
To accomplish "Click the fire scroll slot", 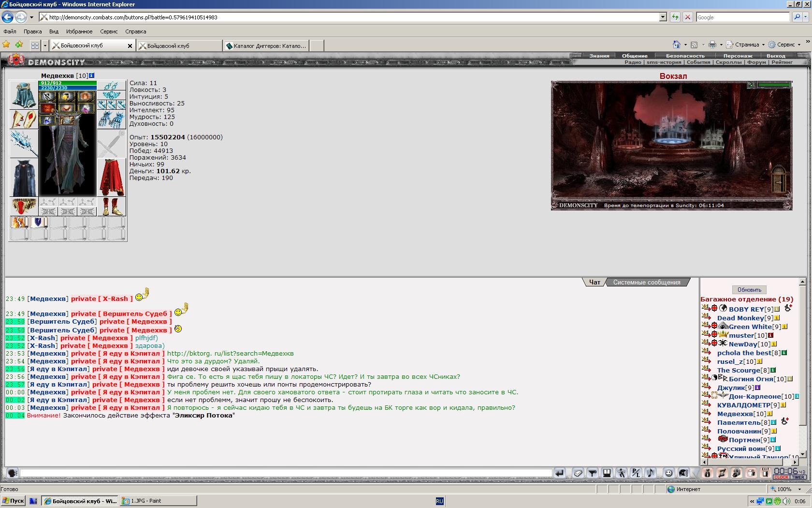I will point(20,223).
